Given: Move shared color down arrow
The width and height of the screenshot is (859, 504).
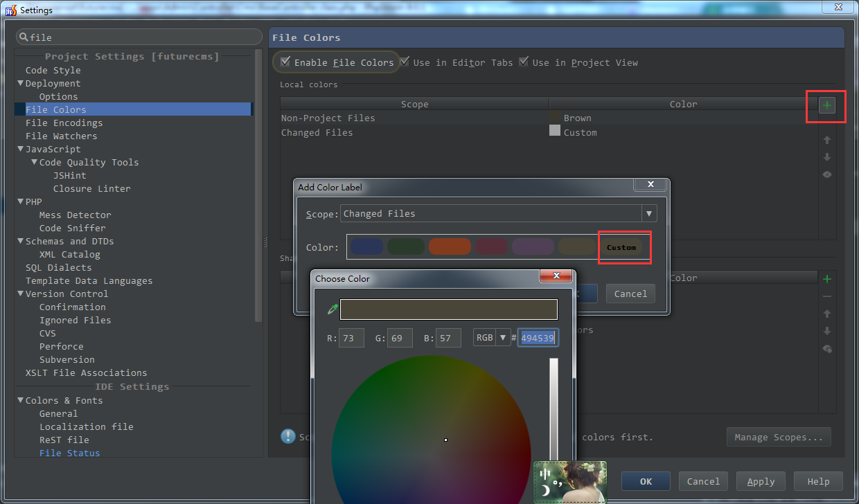Looking at the screenshot, I should coord(826,331).
